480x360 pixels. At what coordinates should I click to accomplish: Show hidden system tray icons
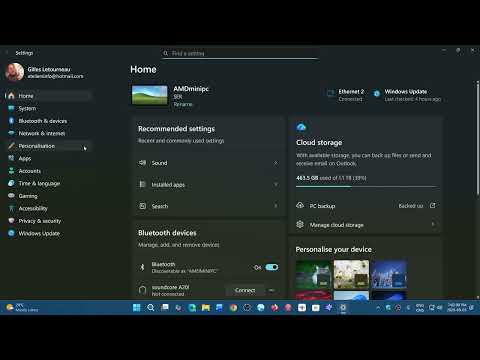[378, 308]
